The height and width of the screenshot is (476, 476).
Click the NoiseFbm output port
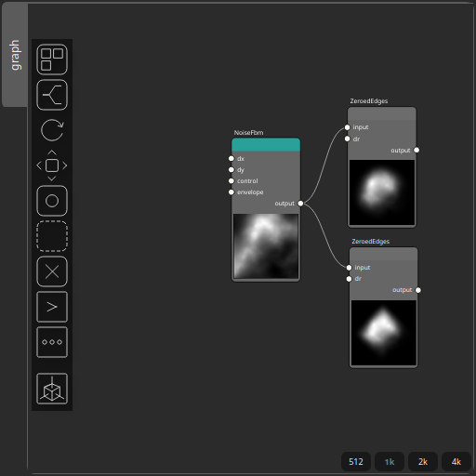pos(300,204)
